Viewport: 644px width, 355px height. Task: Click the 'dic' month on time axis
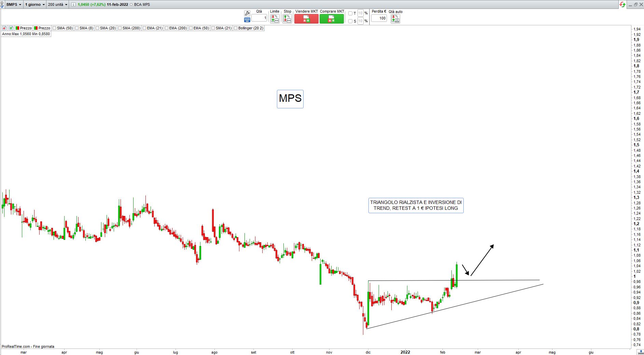click(x=368, y=352)
